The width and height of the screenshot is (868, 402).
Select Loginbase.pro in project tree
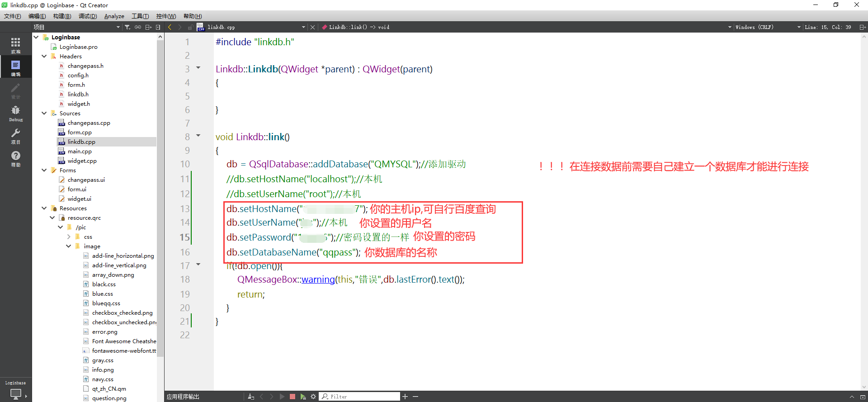click(79, 47)
